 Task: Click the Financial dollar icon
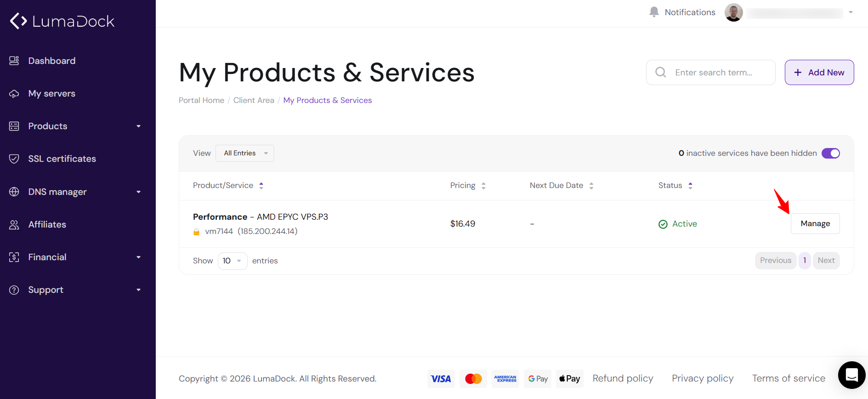pos(14,257)
